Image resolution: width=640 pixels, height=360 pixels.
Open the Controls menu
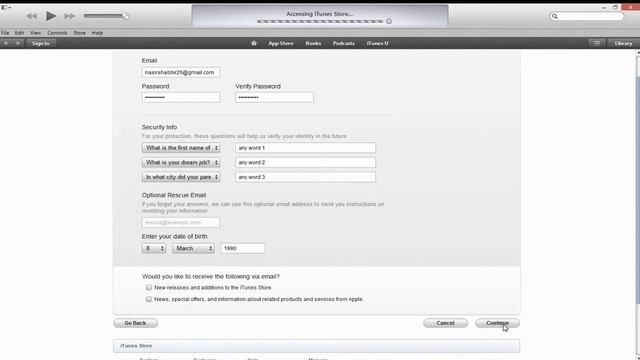[x=57, y=33]
